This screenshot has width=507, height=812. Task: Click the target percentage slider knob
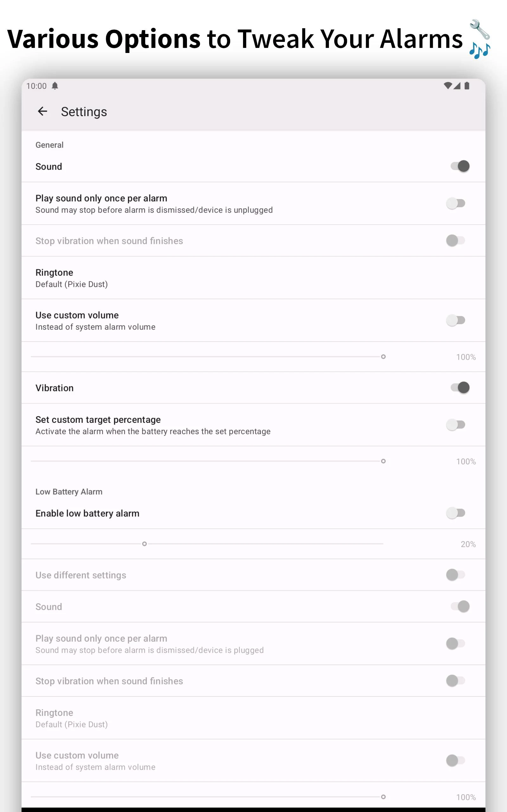383,462
